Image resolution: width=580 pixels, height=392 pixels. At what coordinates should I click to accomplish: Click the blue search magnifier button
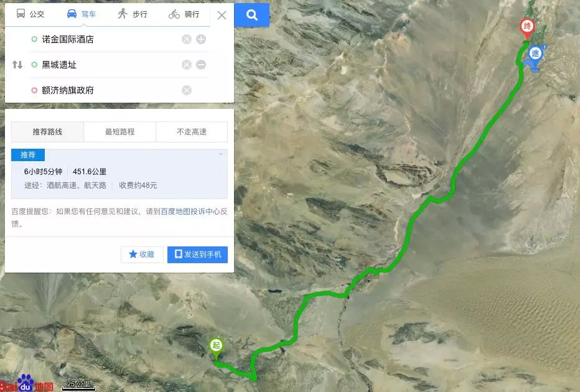[x=252, y=15]
